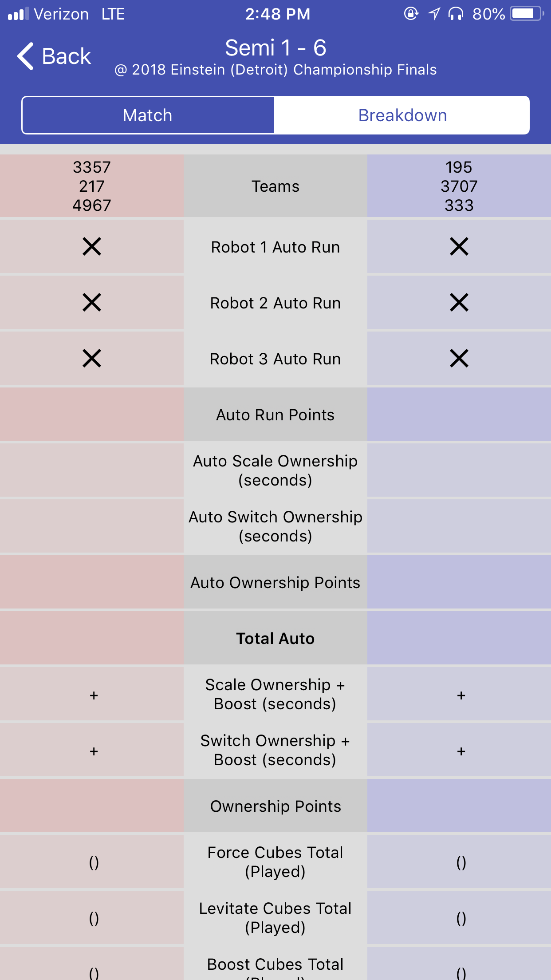
Task: Select red alliance team 4967
Action: 92,205
